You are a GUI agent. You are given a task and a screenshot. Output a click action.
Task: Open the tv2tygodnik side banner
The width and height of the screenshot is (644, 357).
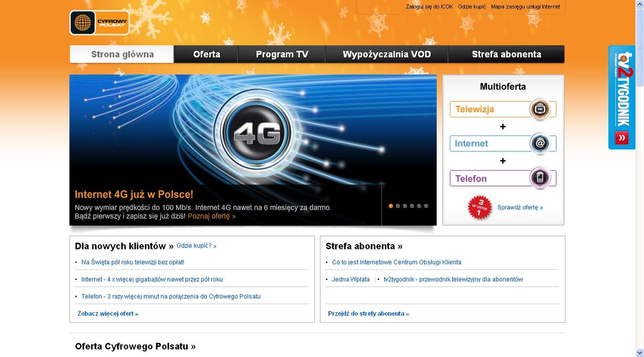pyautogui.click(x=621, y=97)
